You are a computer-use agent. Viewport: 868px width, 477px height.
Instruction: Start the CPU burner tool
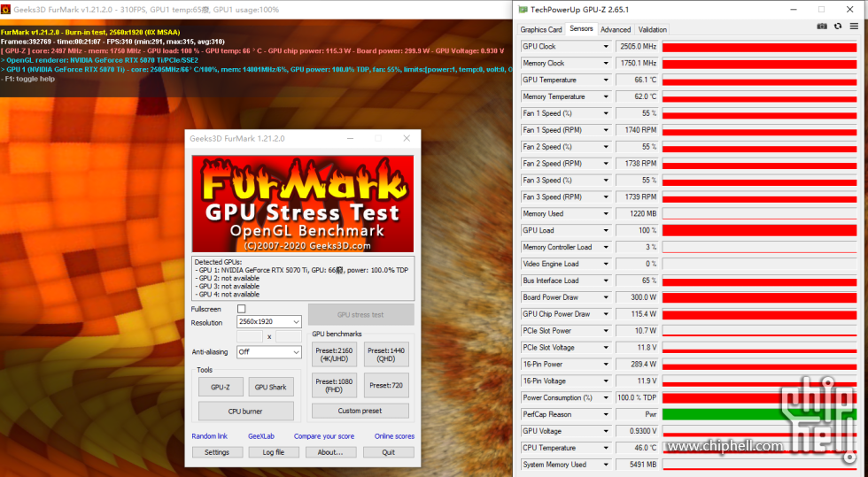coord(246,412)
